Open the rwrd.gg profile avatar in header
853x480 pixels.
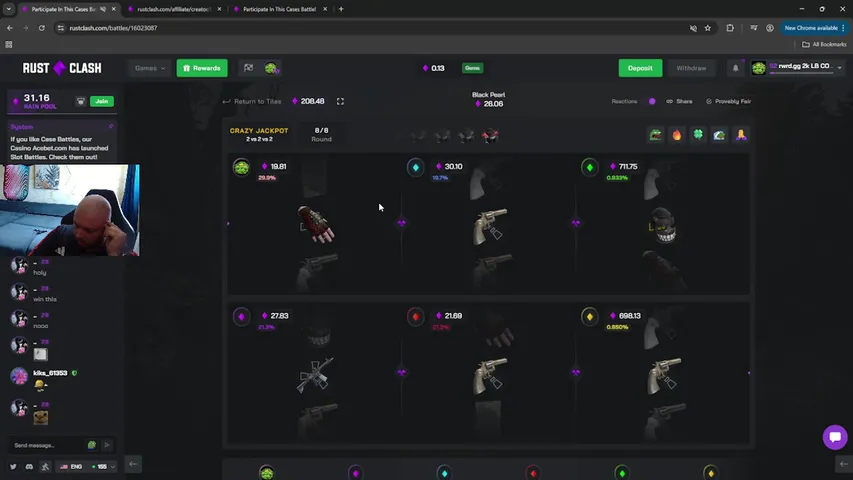tap(758, 68)
